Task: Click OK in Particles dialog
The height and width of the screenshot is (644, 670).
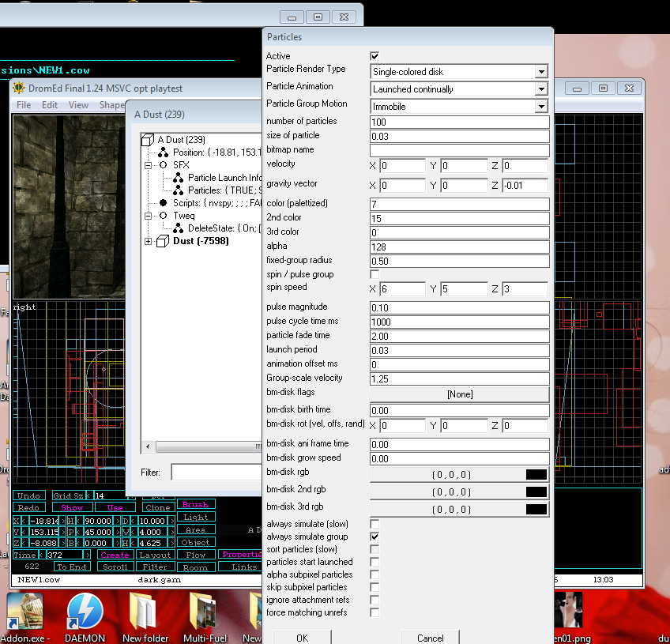Action: click(302, 638)
